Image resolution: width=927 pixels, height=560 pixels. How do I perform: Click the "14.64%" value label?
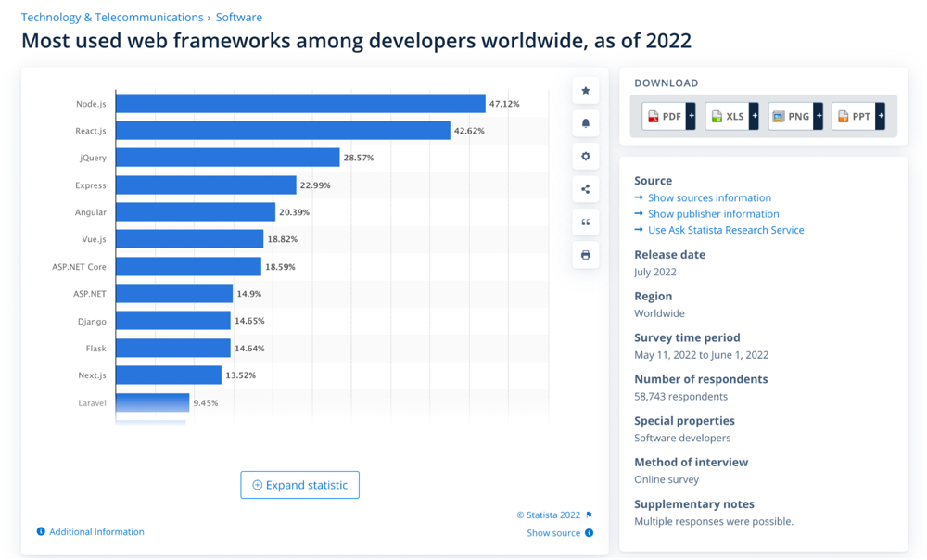[x=249, y=349]
